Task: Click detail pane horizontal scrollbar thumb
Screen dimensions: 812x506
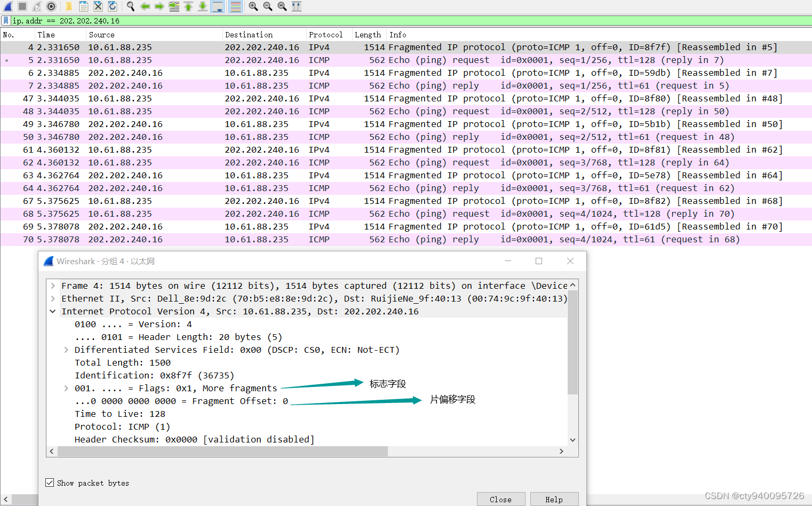Action: click(222, 452)
